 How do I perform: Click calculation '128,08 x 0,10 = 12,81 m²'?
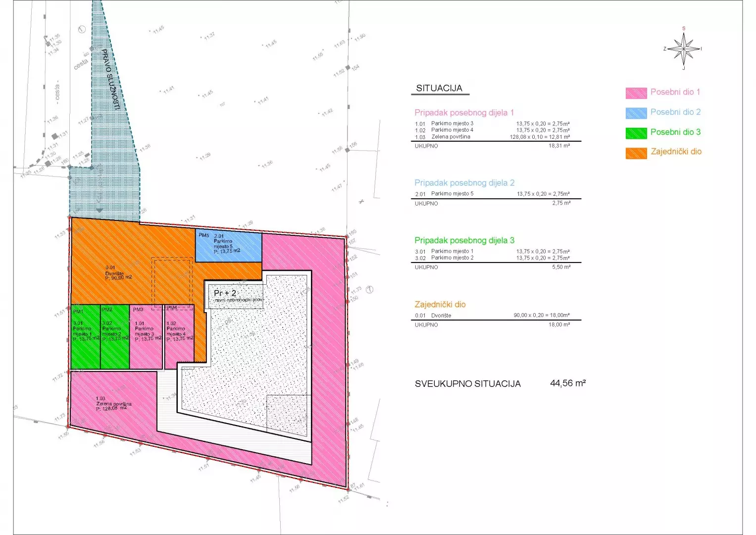tap(540, 137)
